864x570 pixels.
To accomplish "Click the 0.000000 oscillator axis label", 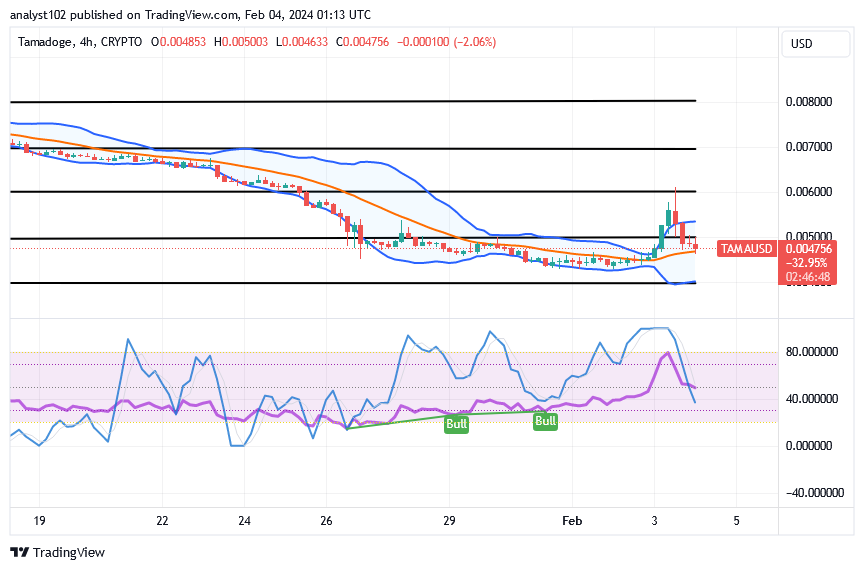I will (x=809, y=445).
